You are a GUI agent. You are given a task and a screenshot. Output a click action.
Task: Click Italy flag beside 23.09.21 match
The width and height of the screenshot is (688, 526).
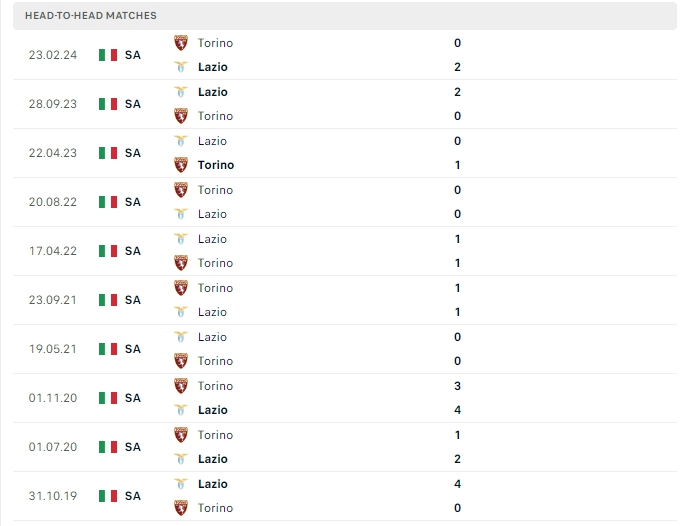[x=108, y=300]
